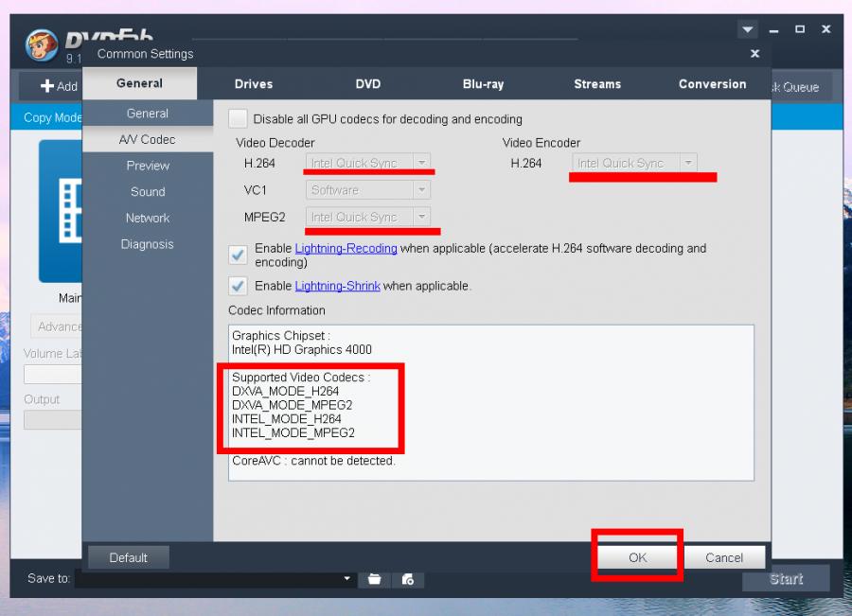Switch to the Streams tab
This screenshot has height=616, width=852.
[597, 84]
